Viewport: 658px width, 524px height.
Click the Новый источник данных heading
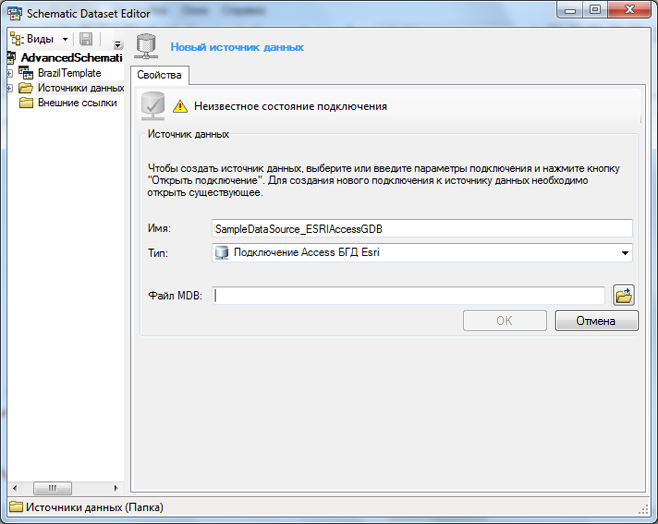click(x=237, y=47)
